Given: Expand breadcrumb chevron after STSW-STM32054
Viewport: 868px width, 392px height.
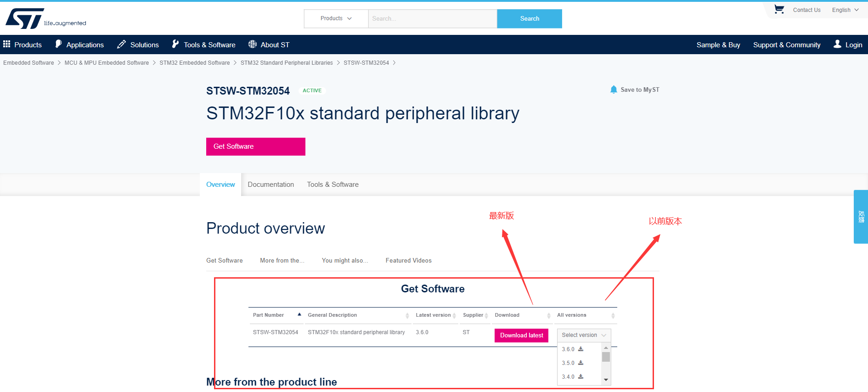Looking at the screenshot, I should click(394, 63).
